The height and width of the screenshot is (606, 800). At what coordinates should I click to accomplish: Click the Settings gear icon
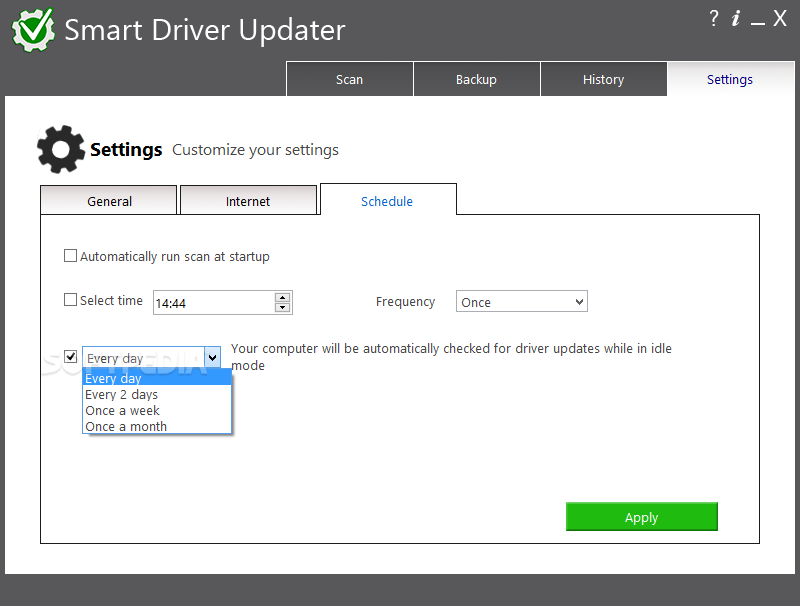click(x=60, y=149)
